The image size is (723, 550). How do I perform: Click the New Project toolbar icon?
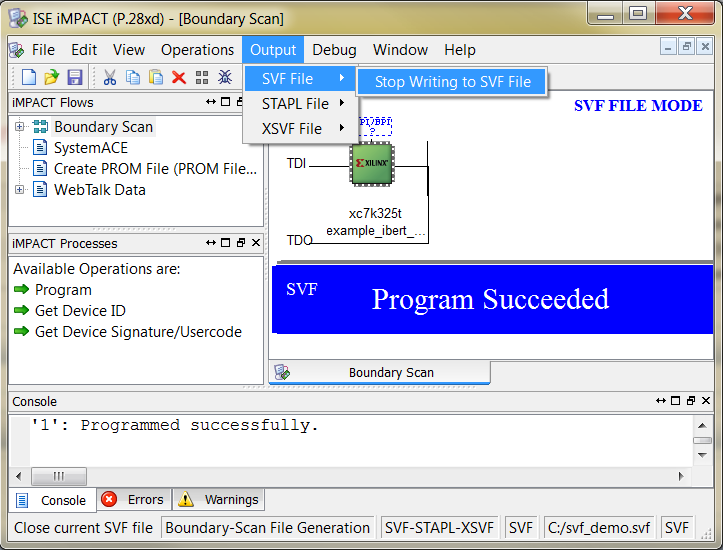29,77
